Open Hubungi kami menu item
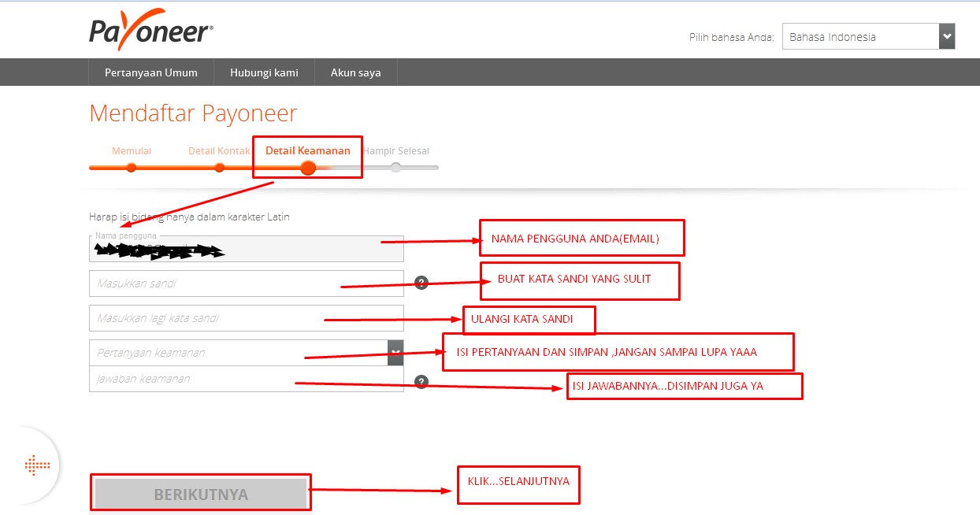 264,72
